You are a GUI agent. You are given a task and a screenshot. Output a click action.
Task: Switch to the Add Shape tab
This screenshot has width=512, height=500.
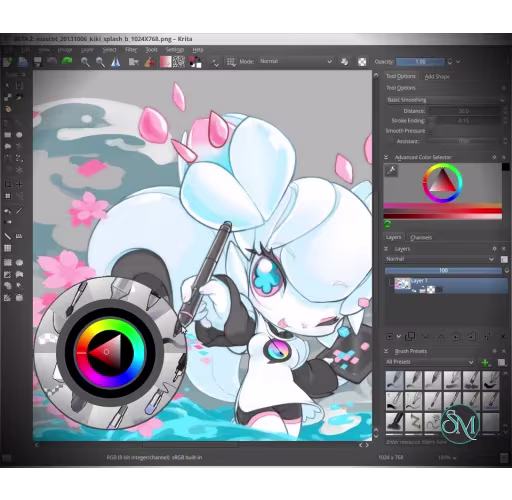coord(437,77)
